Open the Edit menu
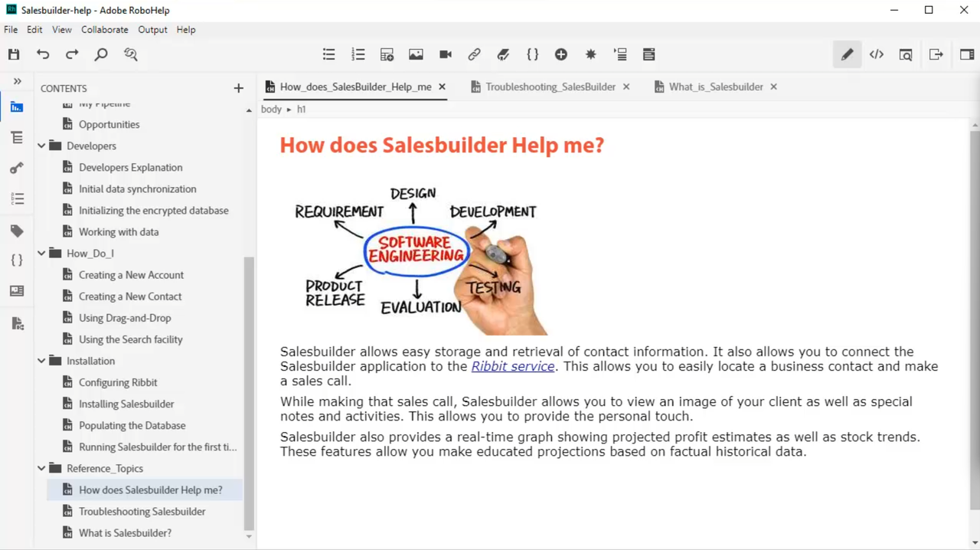 34,30
